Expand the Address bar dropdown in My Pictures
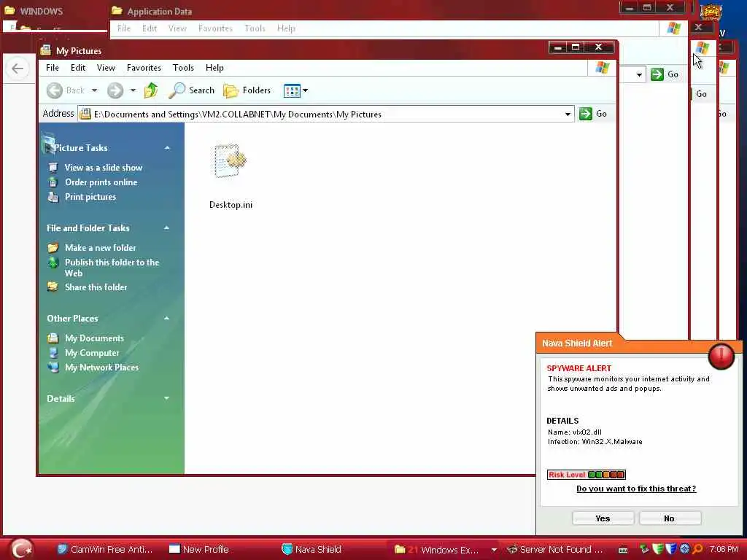This screenshot has width=747, height=560. pyautogui.click(x=568, y=114)
